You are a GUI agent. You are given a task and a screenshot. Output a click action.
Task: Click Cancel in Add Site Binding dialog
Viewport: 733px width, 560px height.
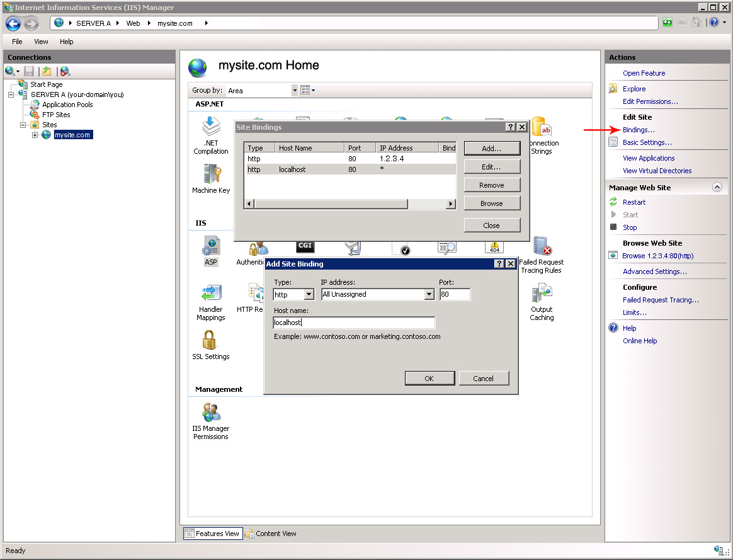(x=484, y=378)
